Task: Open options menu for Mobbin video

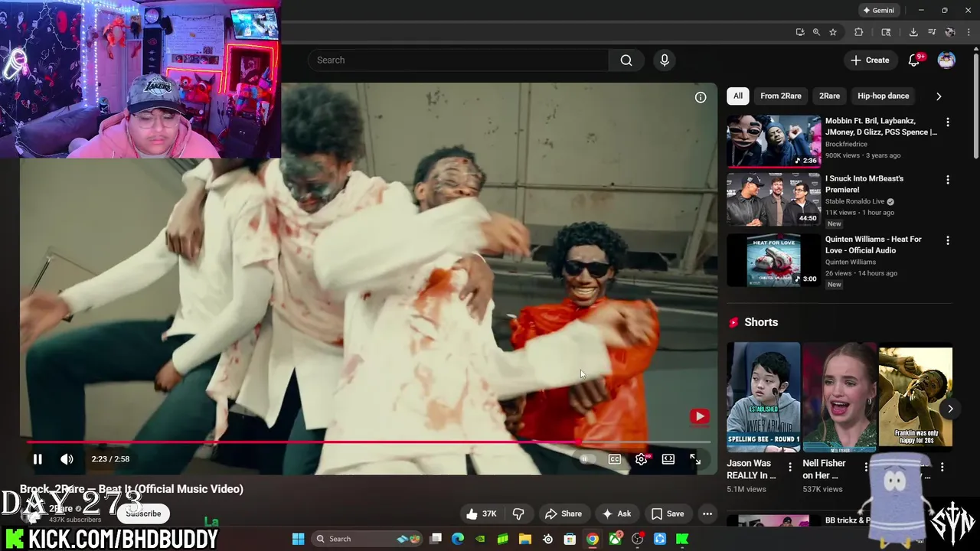Action: tap(948, 122)
